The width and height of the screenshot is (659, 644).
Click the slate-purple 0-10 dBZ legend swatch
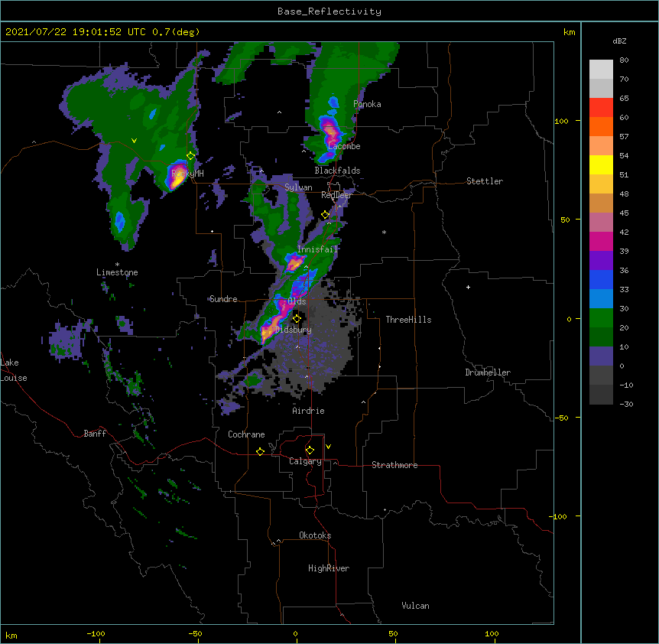pos(601,356)
